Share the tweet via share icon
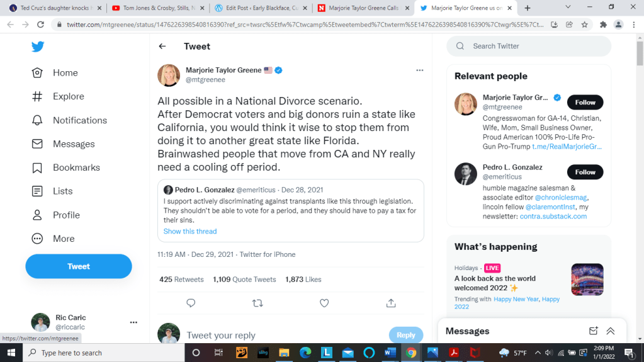This screenshot has height=362, width=644. (391, 303)
